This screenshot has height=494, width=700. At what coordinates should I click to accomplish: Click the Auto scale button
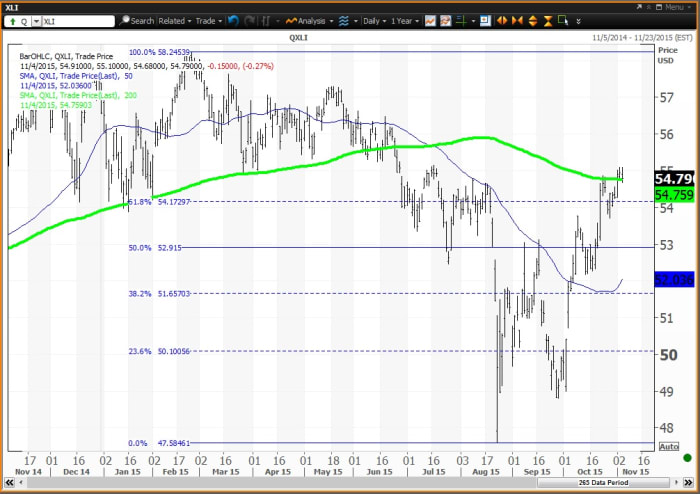669,446
